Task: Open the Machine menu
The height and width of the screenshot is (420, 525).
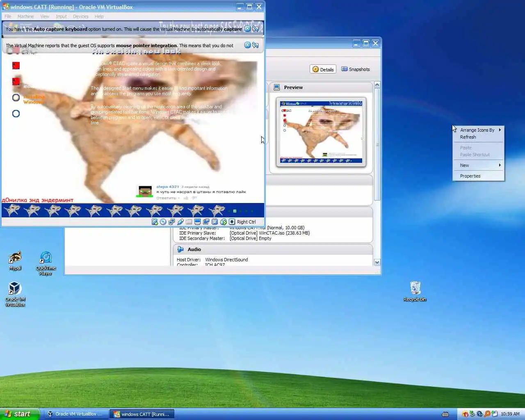Action: 25,16
